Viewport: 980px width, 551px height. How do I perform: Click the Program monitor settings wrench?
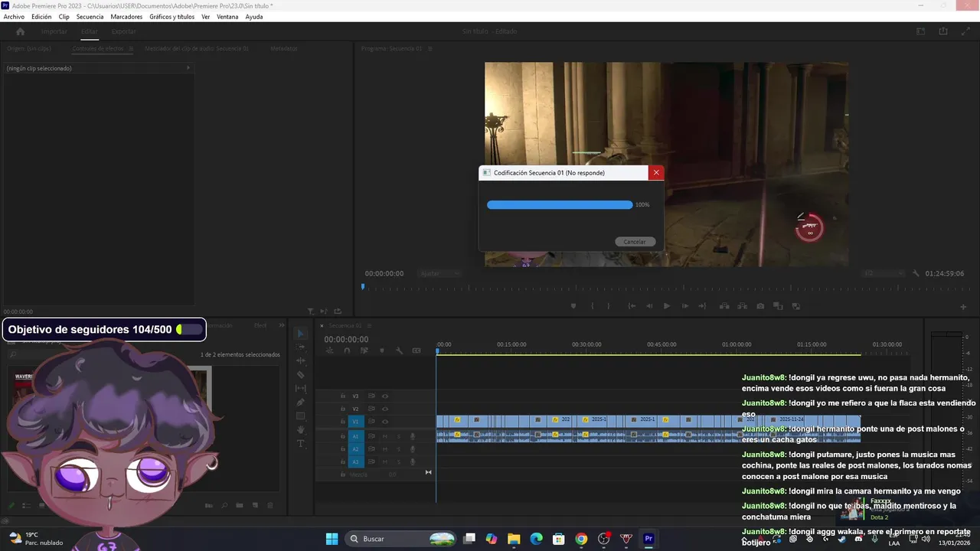point(916,273)
